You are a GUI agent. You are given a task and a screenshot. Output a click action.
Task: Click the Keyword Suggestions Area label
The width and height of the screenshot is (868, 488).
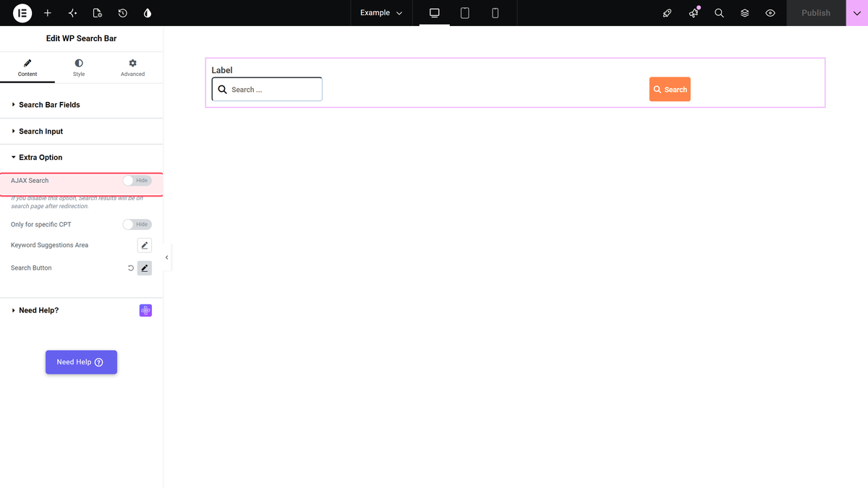click(x=50, y=245)
